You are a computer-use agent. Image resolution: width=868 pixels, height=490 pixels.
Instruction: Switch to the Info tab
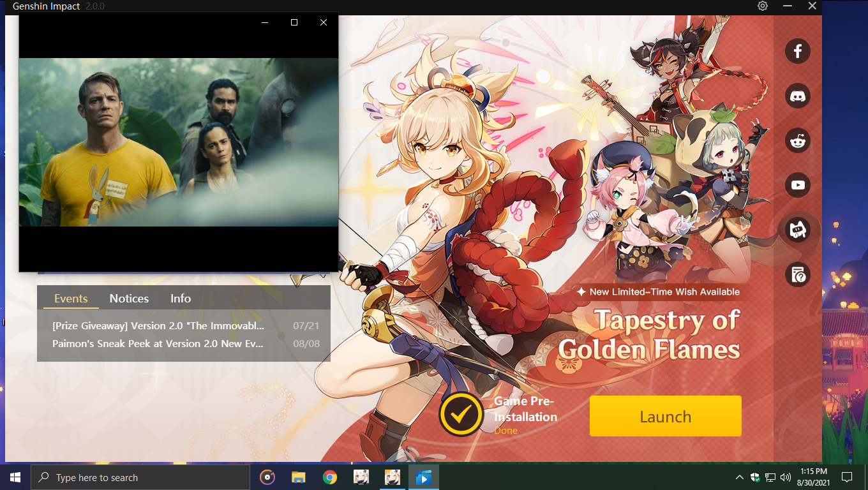(181, 299)
